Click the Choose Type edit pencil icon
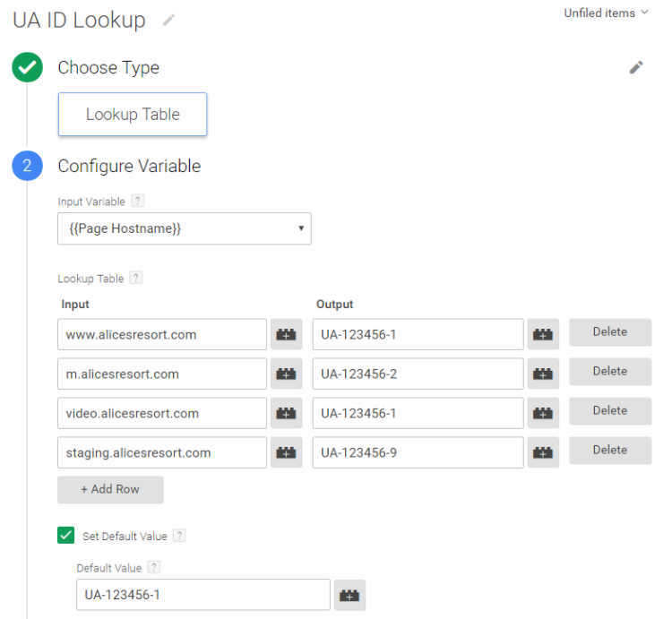The height and width of the screenshot is (619, 672). (x=636, y=67)
